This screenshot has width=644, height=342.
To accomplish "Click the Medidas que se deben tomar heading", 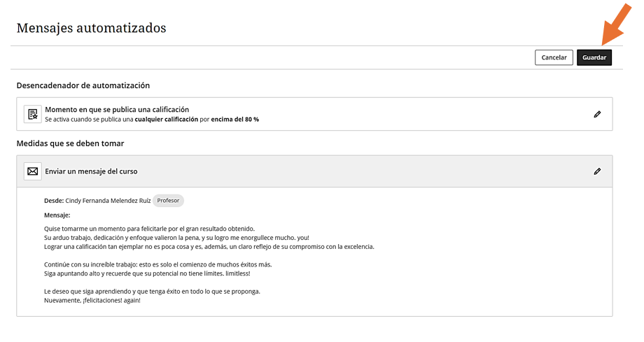I will [70, 143].
